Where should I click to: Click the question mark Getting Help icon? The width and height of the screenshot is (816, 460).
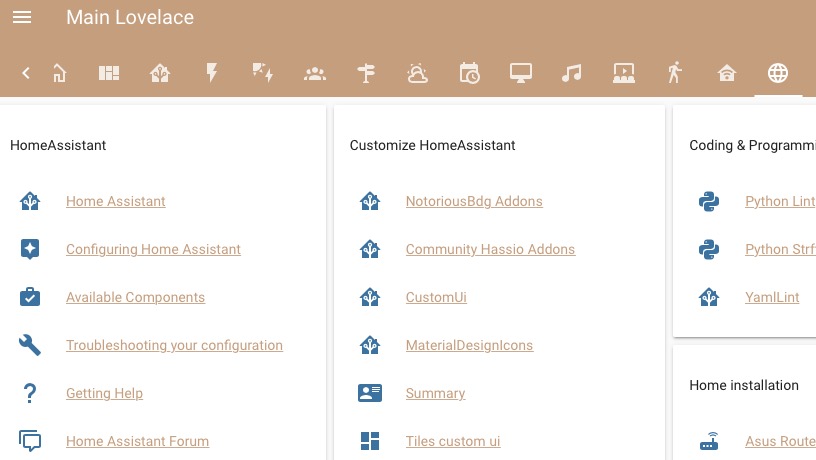pos(30,393)
